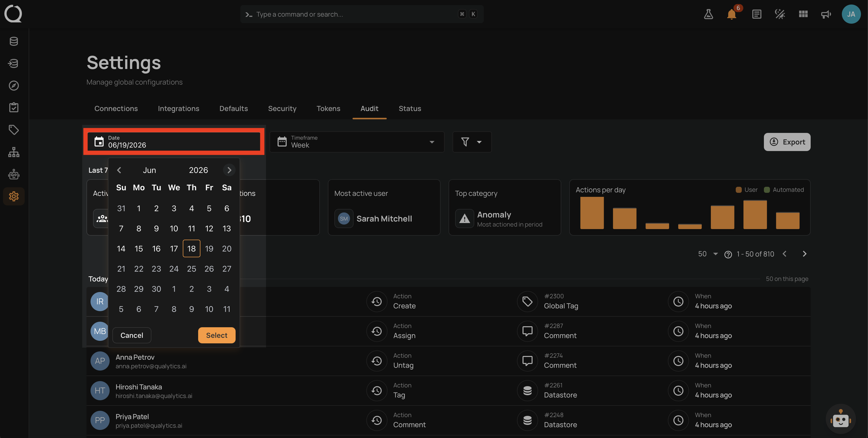Open the Jun month selector in calendar
The height and width of the screenshot is (438, 868).
pyautogui.click(x=149, y=170)
